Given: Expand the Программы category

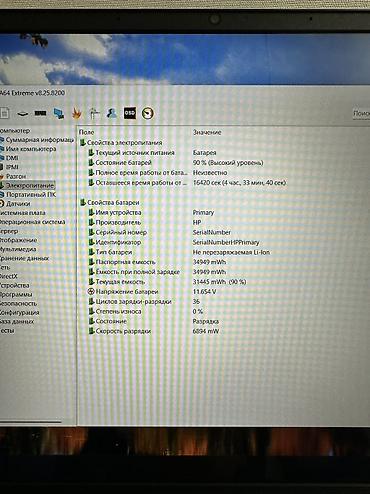Looking at the screenshot, I should pyautogui.click(x=16, y=294).
